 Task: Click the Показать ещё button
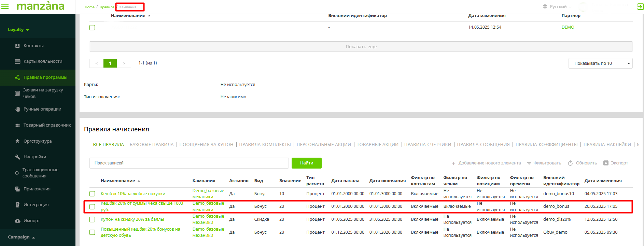361,47
